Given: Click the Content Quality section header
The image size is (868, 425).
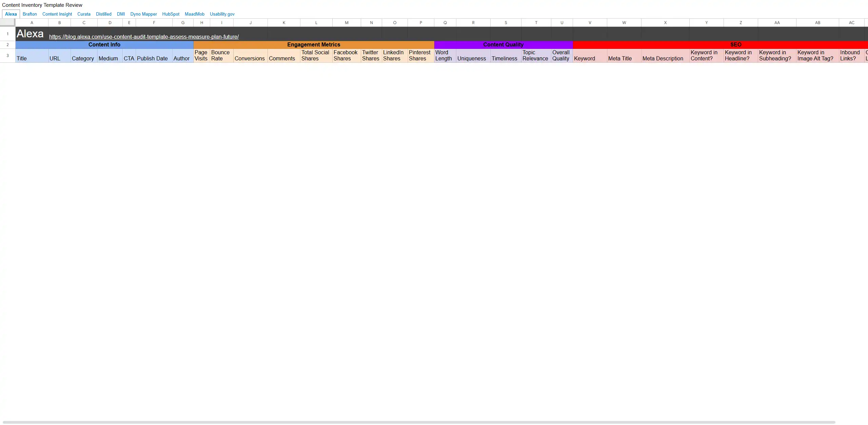Looking at the screenshot, I should coord(504,45).
